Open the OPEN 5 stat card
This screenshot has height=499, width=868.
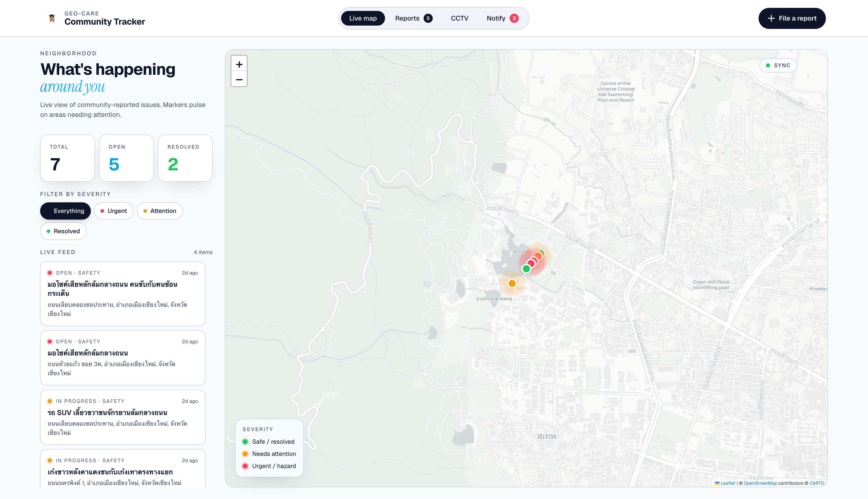click(x=126, y=158)
